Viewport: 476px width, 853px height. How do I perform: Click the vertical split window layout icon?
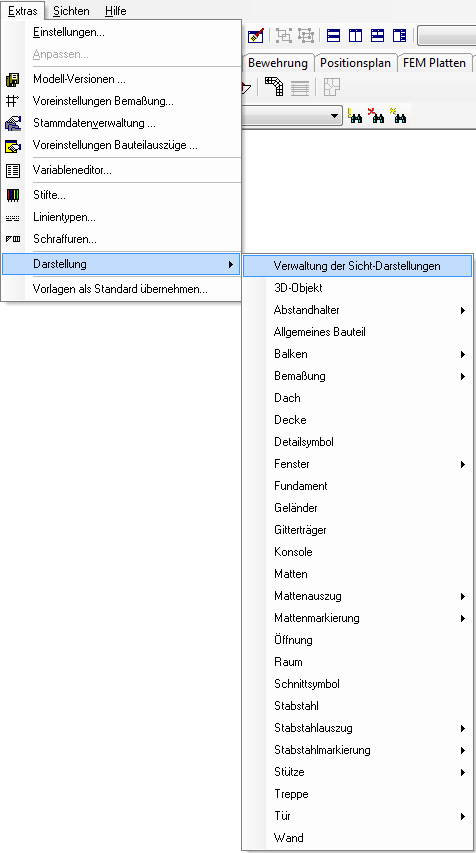tap(355, 36)
